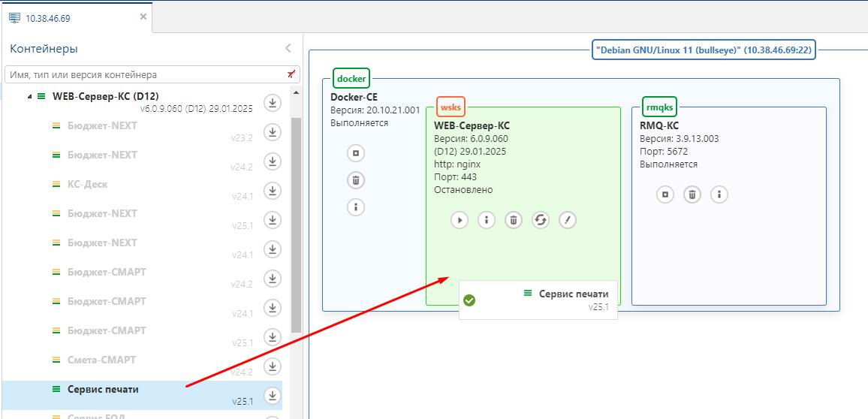Click download icon for Сервис печати v25.1
The image size is (868, 419).
pos(273,396)
